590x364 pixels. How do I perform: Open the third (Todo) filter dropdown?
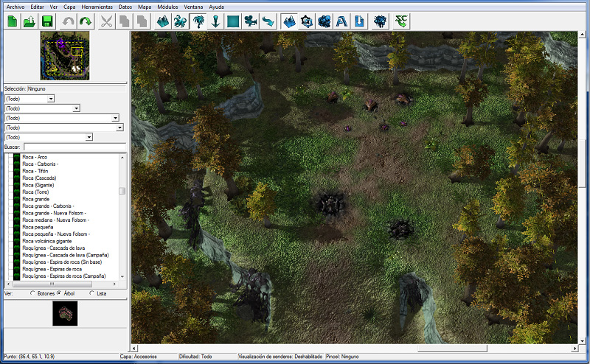pos(116,118)
